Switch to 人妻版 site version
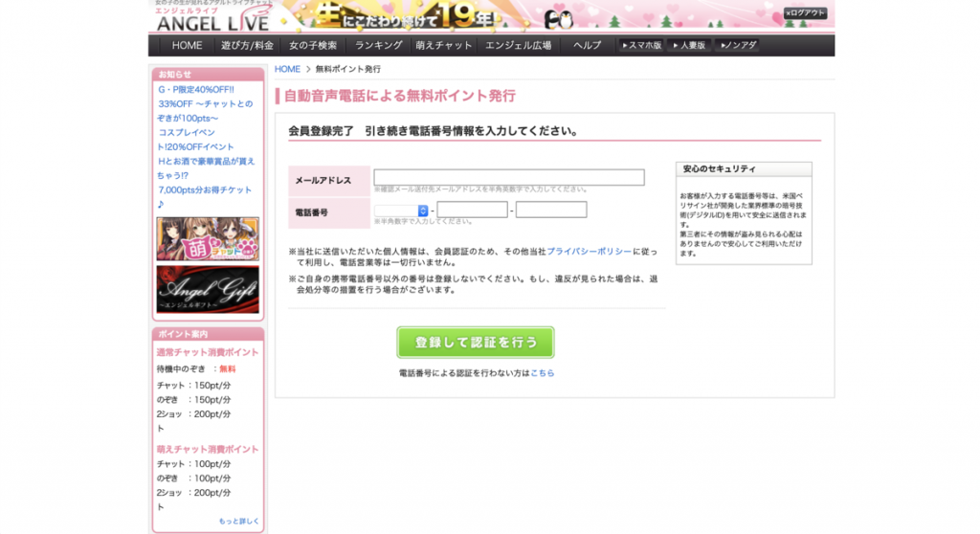This screenshot has width=980, height=534. (x=688, y=45)
